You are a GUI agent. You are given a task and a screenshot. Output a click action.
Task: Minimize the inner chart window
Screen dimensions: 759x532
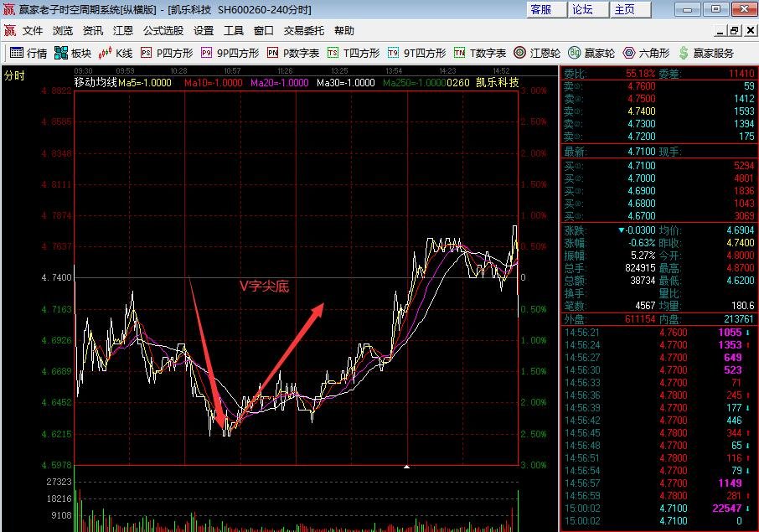click(720, 31)
